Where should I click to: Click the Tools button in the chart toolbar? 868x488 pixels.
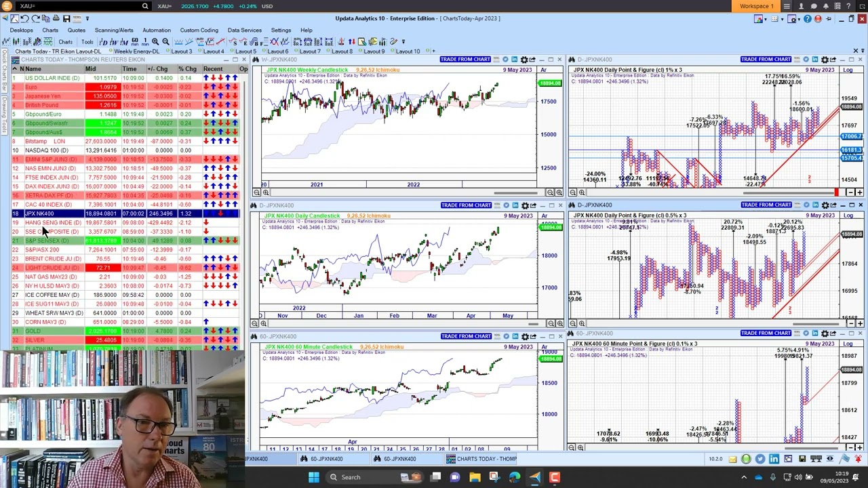(x=87, y=42)
